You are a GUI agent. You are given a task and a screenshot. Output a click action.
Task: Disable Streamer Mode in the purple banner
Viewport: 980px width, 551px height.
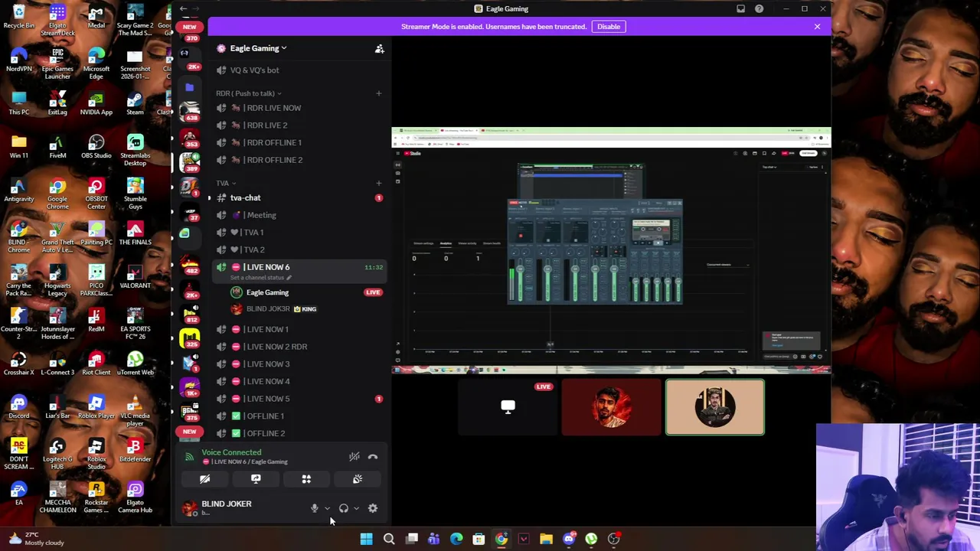(x=609, y=27)
